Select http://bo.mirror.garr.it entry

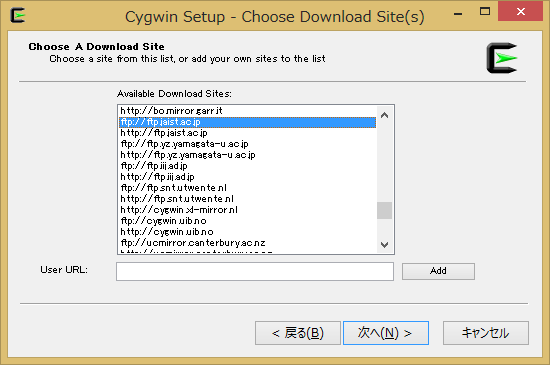click(x=248, y=111)
